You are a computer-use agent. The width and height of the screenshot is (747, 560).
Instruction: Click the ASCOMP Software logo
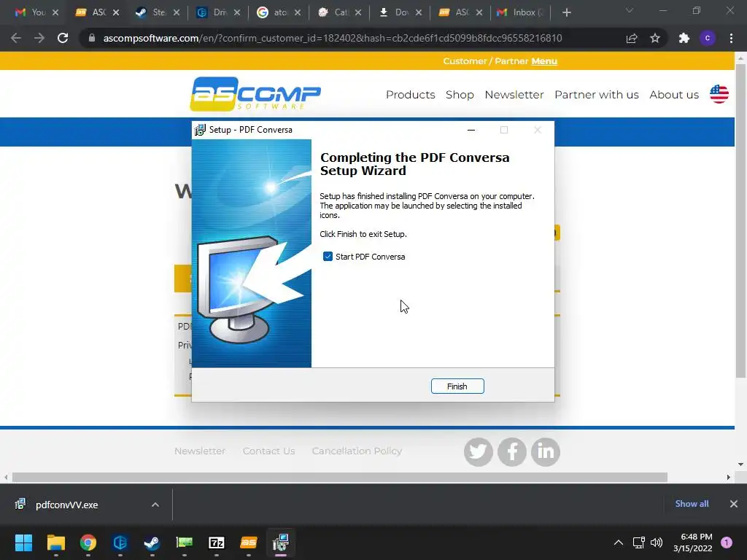click(x=255, y=94)
